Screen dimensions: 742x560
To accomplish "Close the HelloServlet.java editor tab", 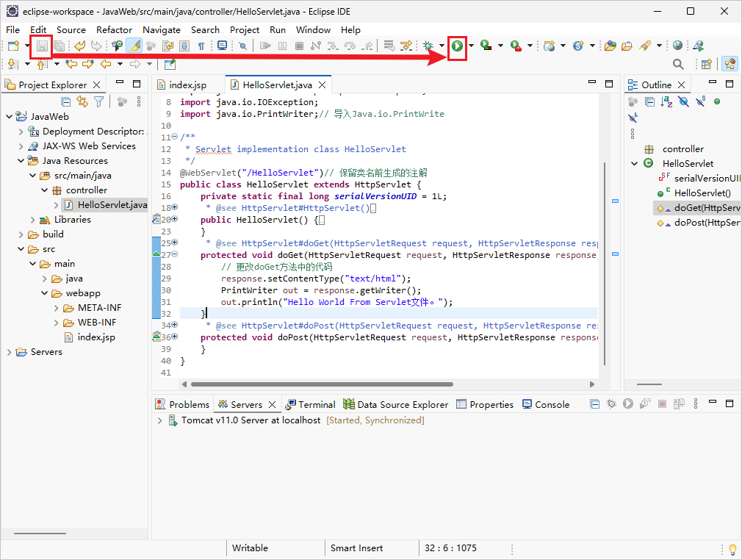I will tap(323, 85).
